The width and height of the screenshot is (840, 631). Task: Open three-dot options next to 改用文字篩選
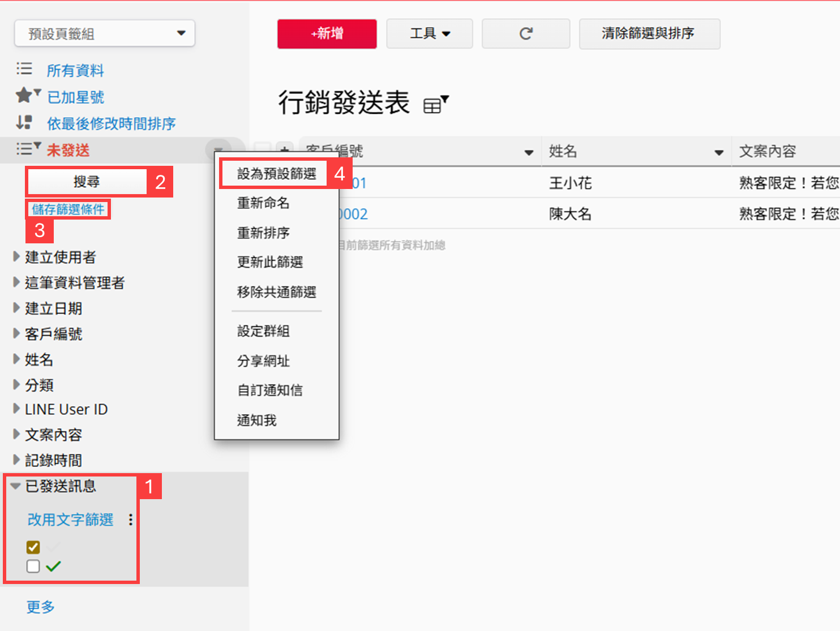click(x=131, y=520)
